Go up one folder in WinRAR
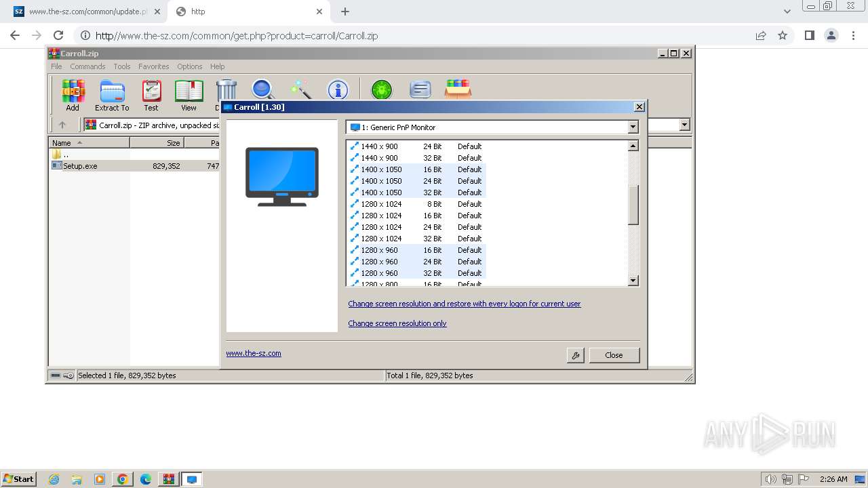This screenshot has width=868, height=488. tap(62, 125)
